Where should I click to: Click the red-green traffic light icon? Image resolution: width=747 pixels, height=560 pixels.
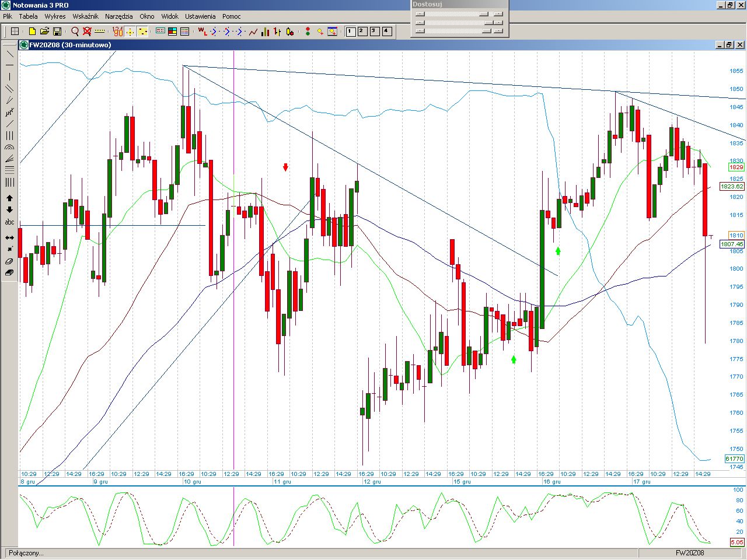(x=308, y=32)
